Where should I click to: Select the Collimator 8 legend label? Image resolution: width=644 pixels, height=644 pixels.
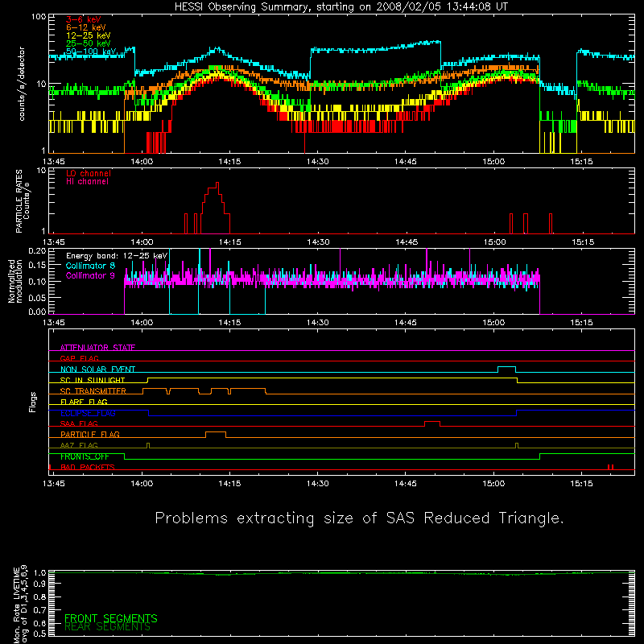[x=90, y=266]
